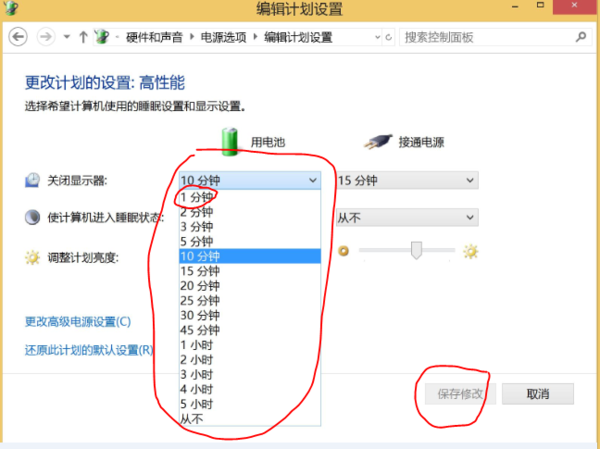
Task: Click the green battery icon
Action: [230, 142]
